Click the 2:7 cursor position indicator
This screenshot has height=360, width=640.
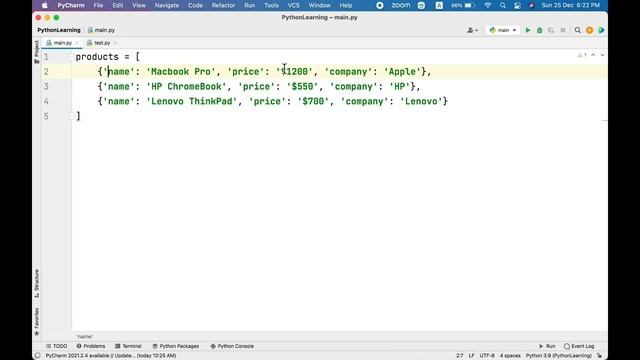tap(460, 356)
